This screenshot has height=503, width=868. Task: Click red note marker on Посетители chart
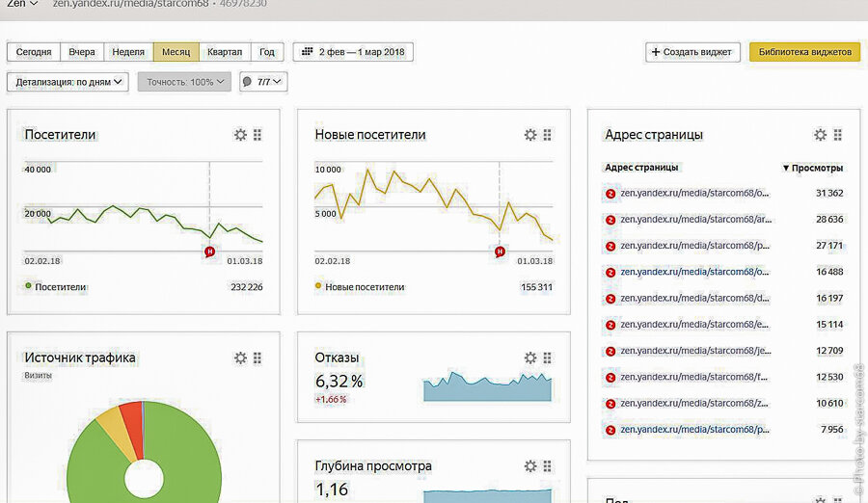point(209,251)
